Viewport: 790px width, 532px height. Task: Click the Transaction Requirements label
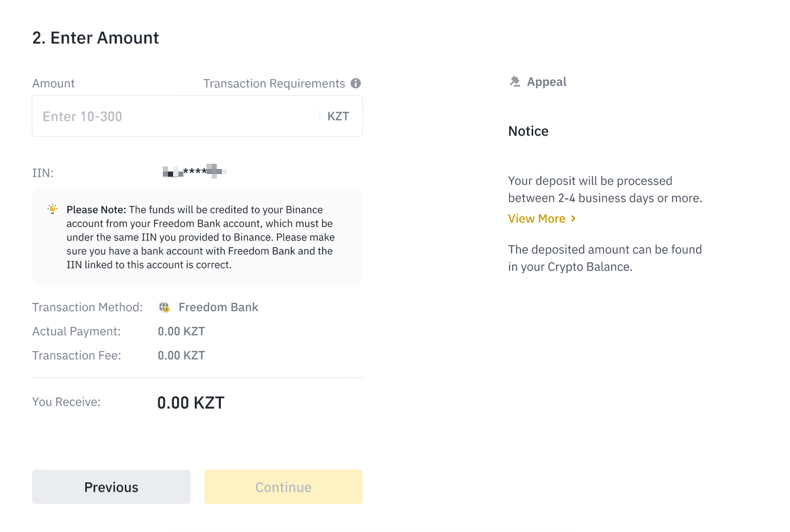pos(274,84)
